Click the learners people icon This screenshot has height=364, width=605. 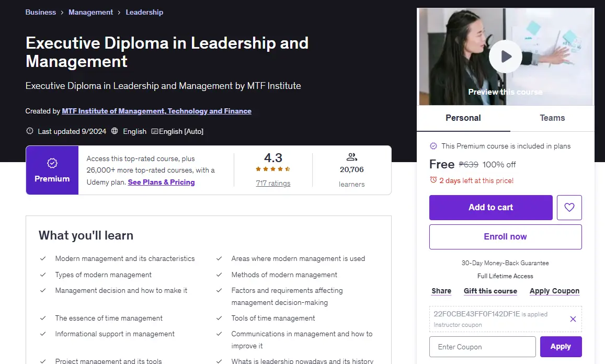pyautogui.click(x=351, y=157)
